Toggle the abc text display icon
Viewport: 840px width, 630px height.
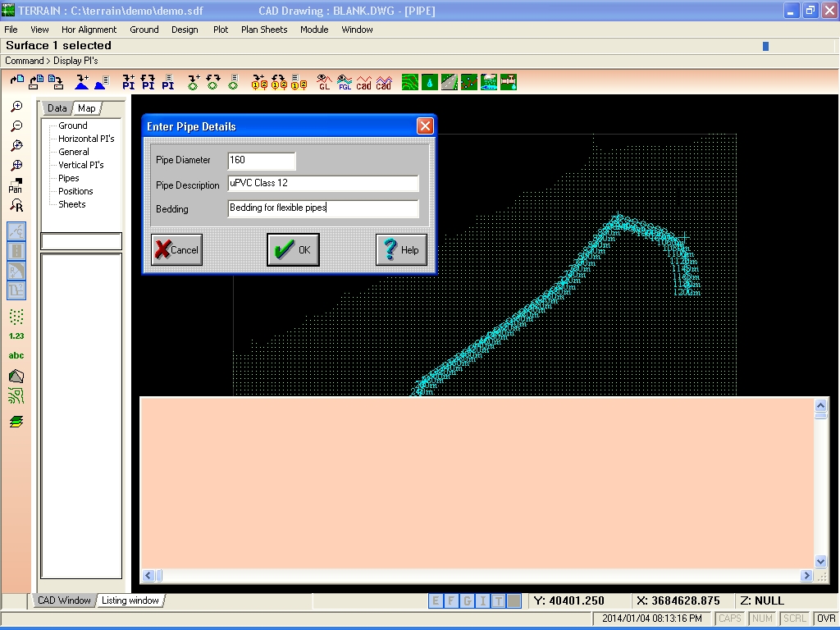point(16,355)
